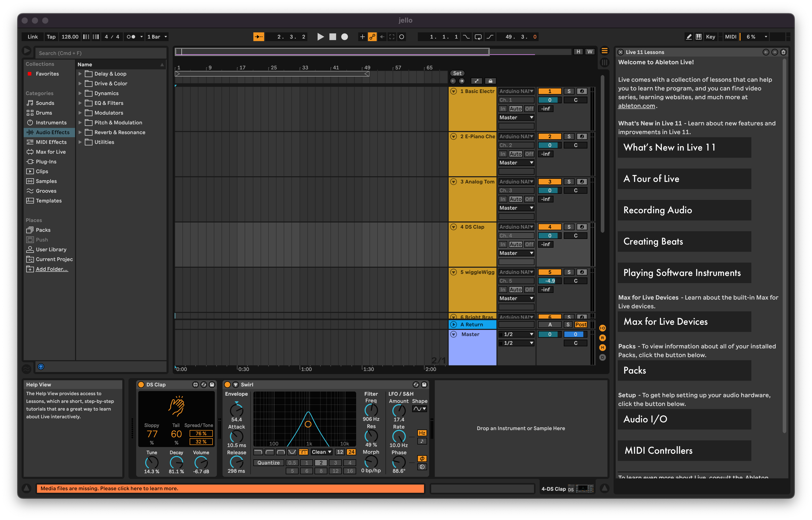Screen dimensions: 812x520
Task: Adjust the DS Clap Tune knob
Action: pos(152,462)
